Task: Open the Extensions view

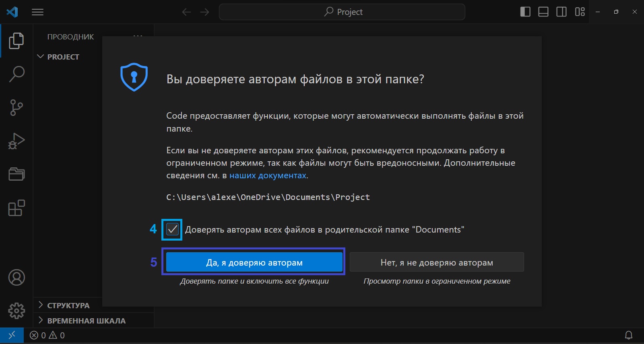Action: click(17, 208)
